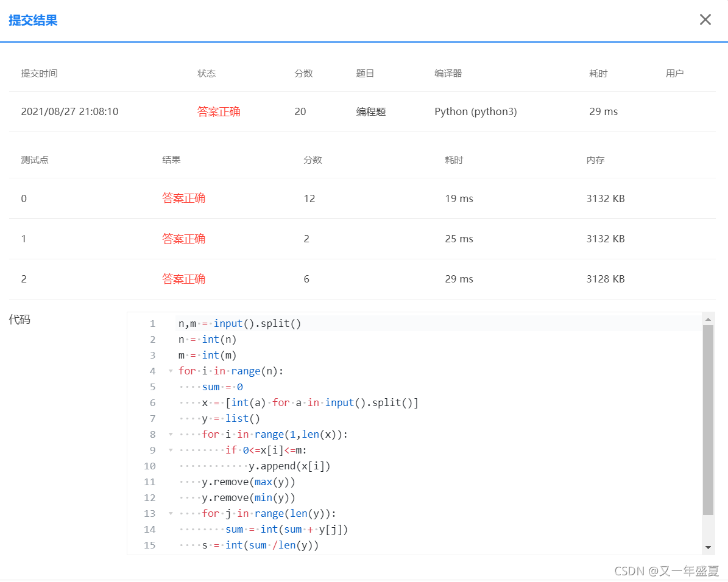Viewport: 728px width, 582px height.
Task: Close the 提交结果 dialog
Action: pyautogui.click(x=705, y=19)
